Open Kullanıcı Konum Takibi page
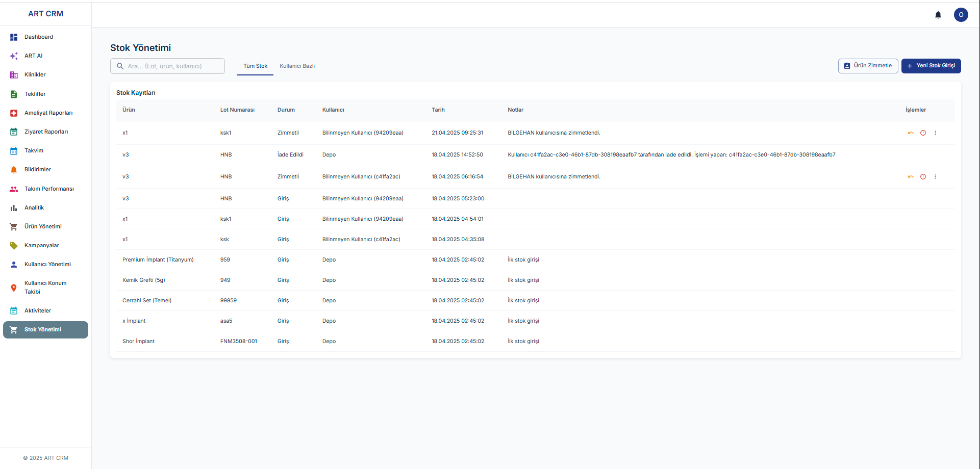The height and width of the screenshot is (469, 980). point(45,288)
